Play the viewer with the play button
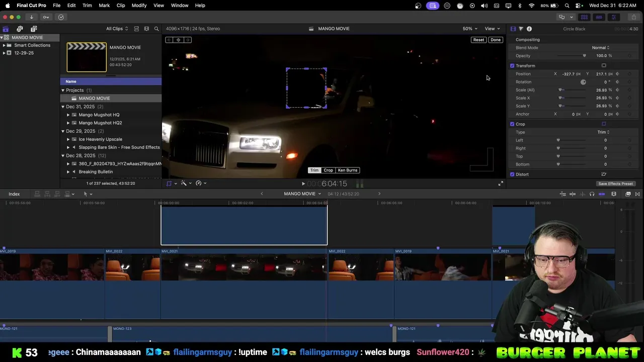Screen dimensions: 644x362 click(x=303, y=184)
